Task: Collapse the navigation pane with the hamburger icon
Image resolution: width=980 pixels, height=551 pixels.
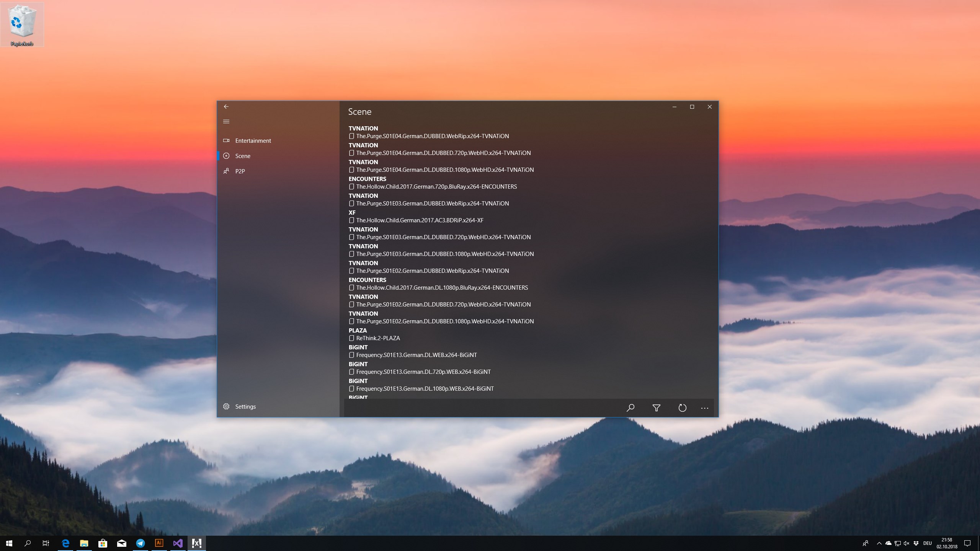Action: coord(226,121)
